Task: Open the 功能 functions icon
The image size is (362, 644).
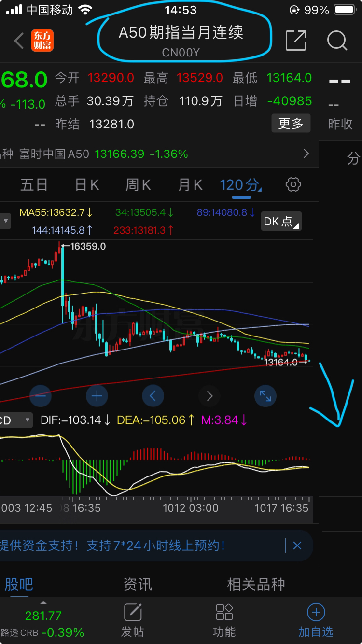Action: (x=224, y=620)
